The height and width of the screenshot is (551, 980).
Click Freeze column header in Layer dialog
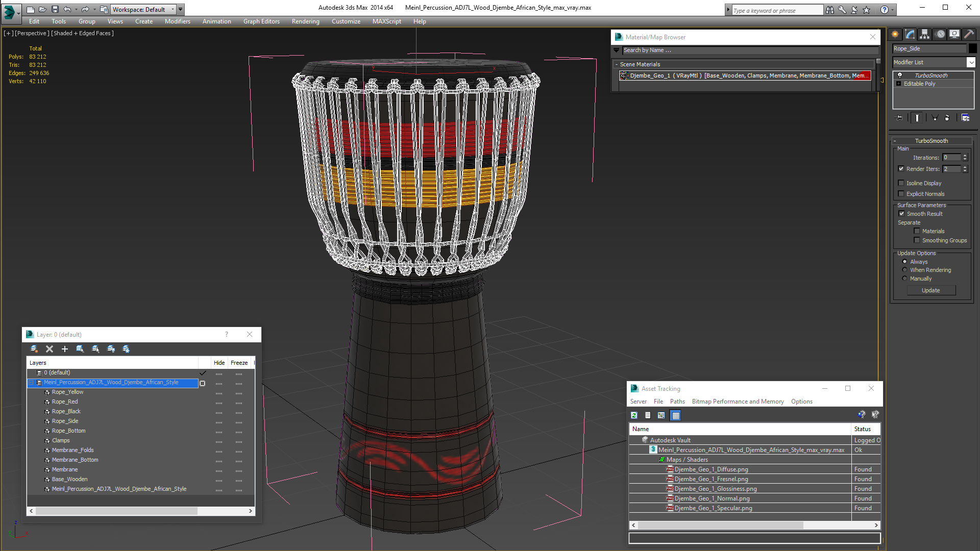pos(239,363)
